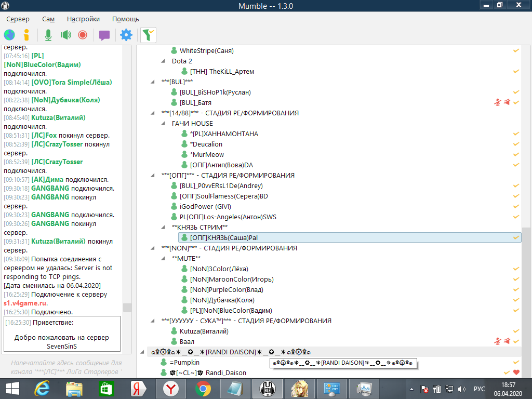Select user [ОПГ]КНЯЗЬ(Саша)Pal
The height and width of the screenshot is (399, 532).
tap(224, 237)
